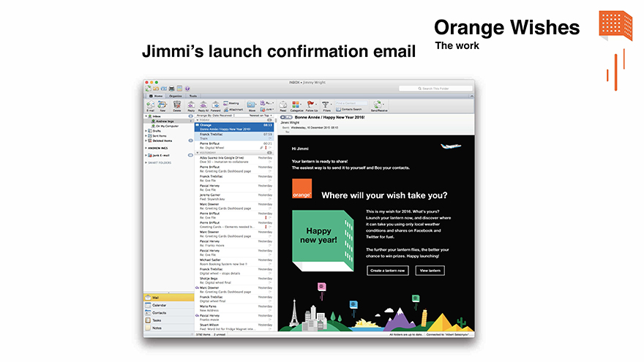Open the Calendar view in navigation pane
This screenshot has height=362, width=644.
(x=169, y=305)
